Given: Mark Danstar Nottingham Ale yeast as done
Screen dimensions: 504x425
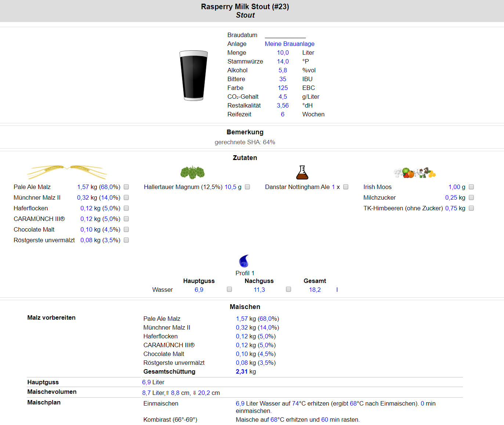Looking at the screenshot, I should coord(346,187).
